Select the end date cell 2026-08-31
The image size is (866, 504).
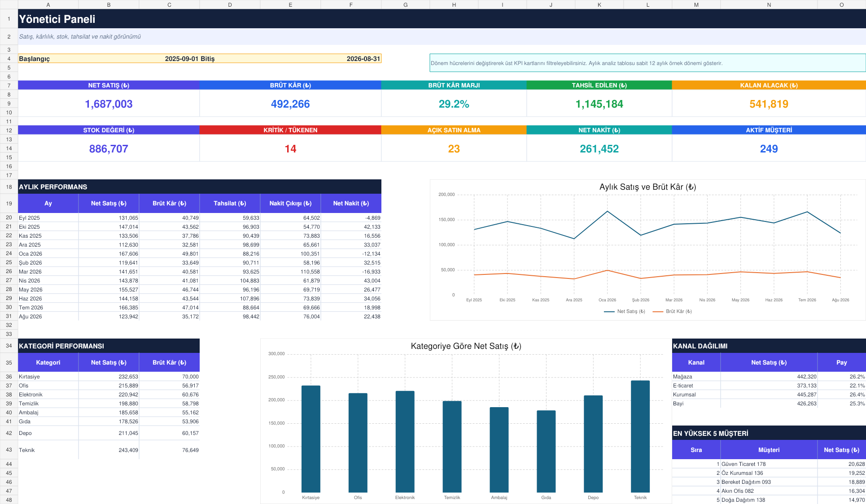(351, 59)
